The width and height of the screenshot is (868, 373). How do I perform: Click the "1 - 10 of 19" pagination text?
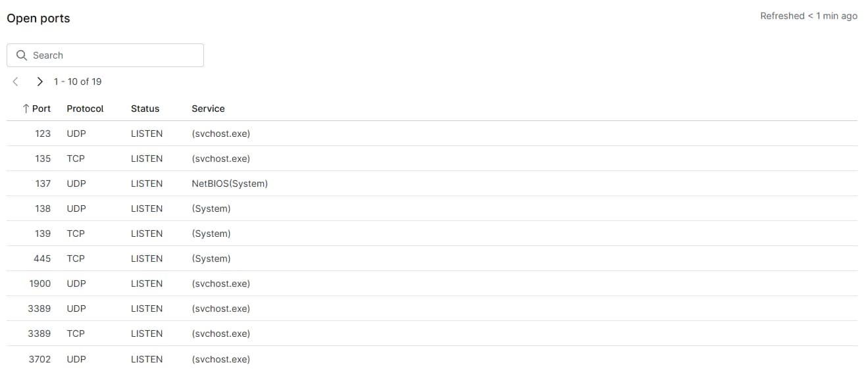[x=78, y=82]
